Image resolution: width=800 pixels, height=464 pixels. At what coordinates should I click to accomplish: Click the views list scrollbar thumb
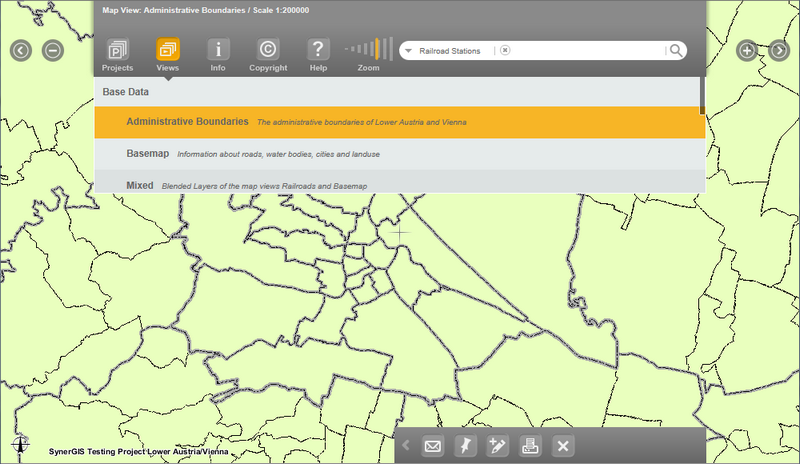703,95
